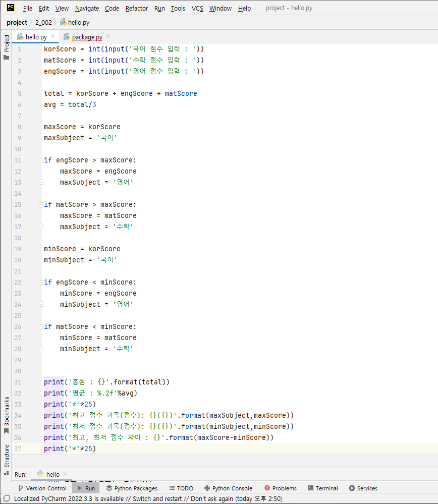Screen dimensions: 438x504
Task: Click the project breadcrumb
Action: [x=17, y=23]
